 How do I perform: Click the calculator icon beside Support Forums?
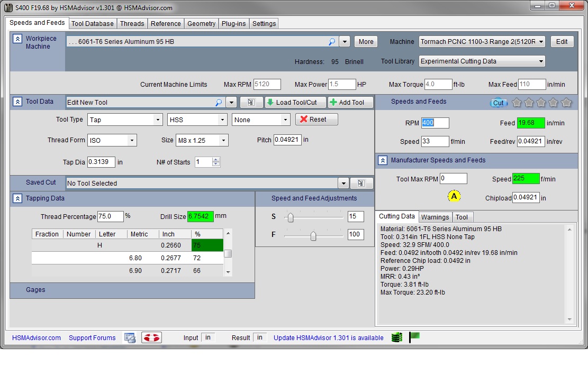point(130,337)
